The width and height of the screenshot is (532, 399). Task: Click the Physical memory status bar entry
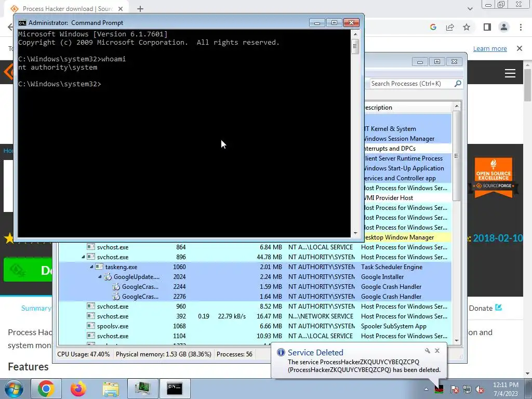coord(164,354)
